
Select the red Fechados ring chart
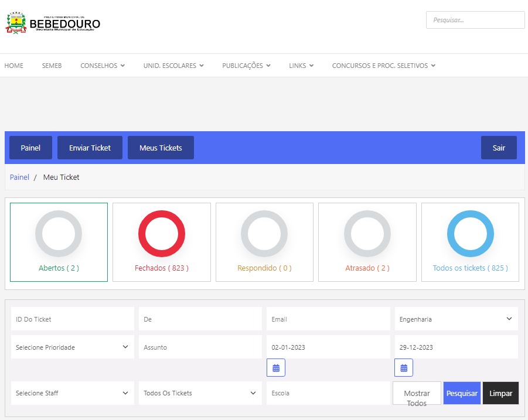point(162,233)
